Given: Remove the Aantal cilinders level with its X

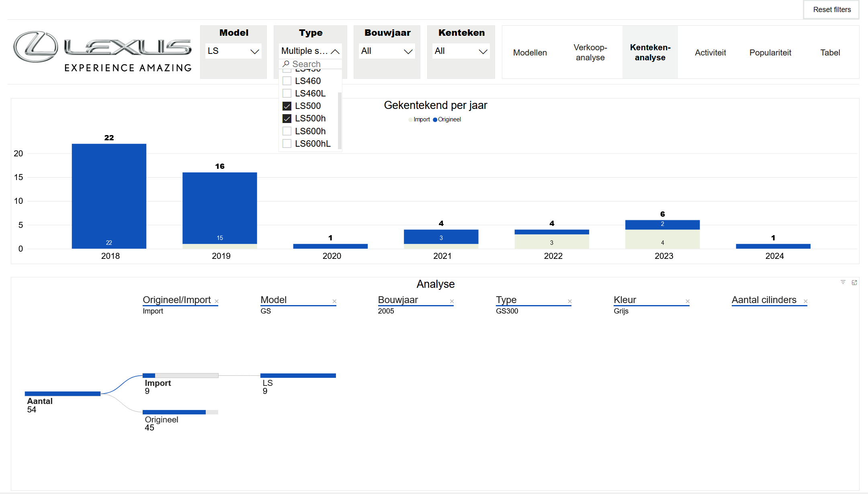Looking at the screenshot, I should click(x=806, y=301).
